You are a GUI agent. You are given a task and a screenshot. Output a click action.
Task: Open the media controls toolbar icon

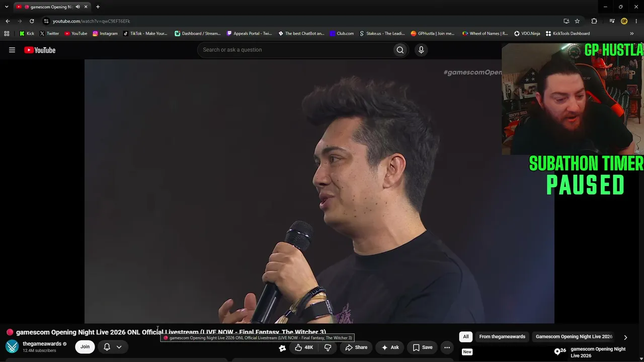pyautogui.click(x=612, y=21)
